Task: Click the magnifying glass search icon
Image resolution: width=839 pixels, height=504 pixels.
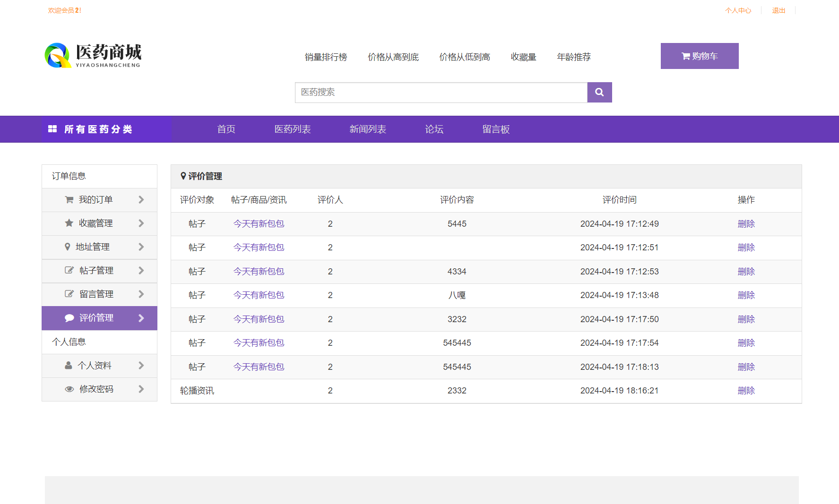Action: [x=599, y=92]
